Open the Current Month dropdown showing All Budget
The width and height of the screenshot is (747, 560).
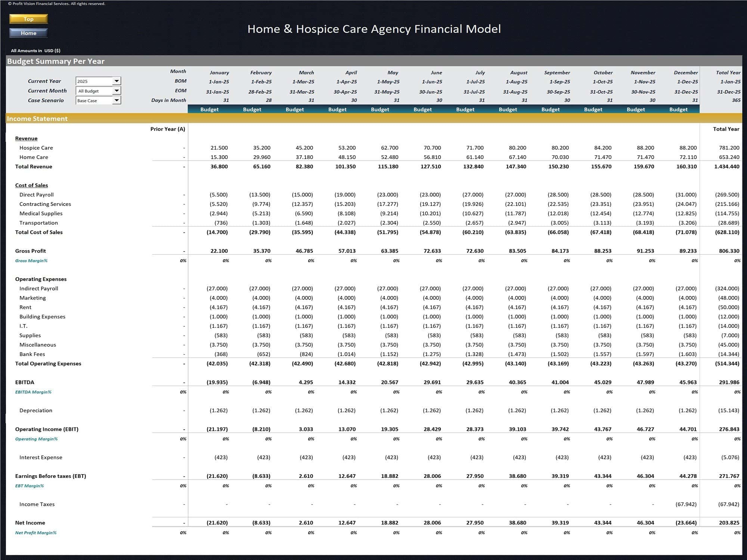117,91
